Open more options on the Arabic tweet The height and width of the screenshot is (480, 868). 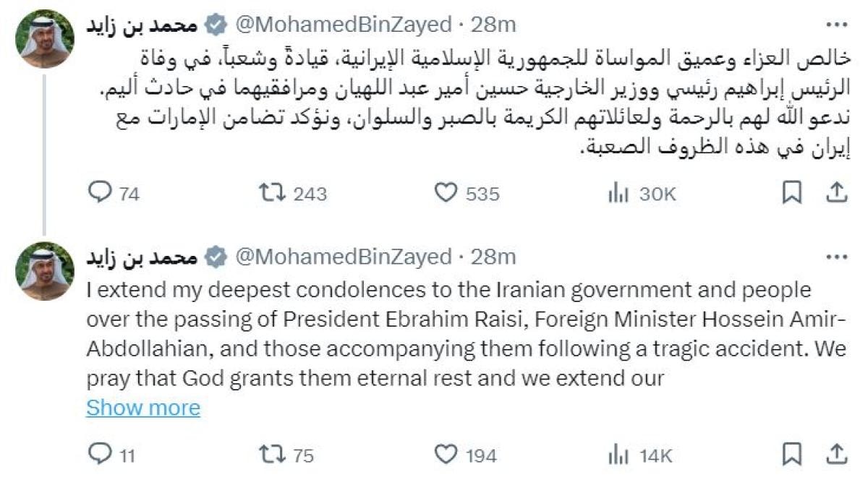[836, 25]
